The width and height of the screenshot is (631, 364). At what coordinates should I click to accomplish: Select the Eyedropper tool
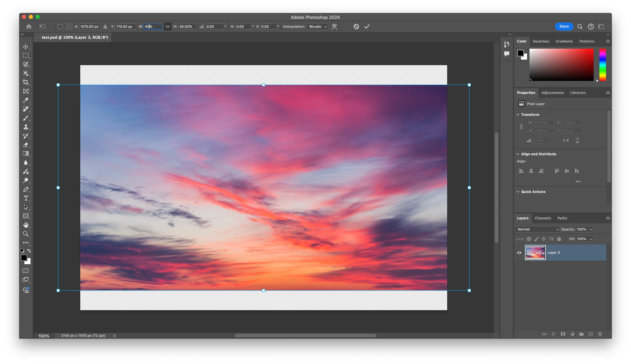click(26, 100)
